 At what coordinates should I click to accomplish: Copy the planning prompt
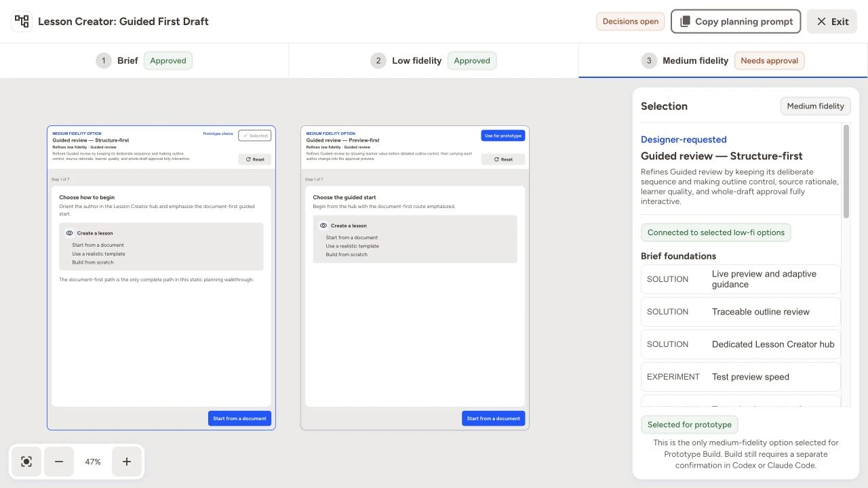click(x=736, y=22)
